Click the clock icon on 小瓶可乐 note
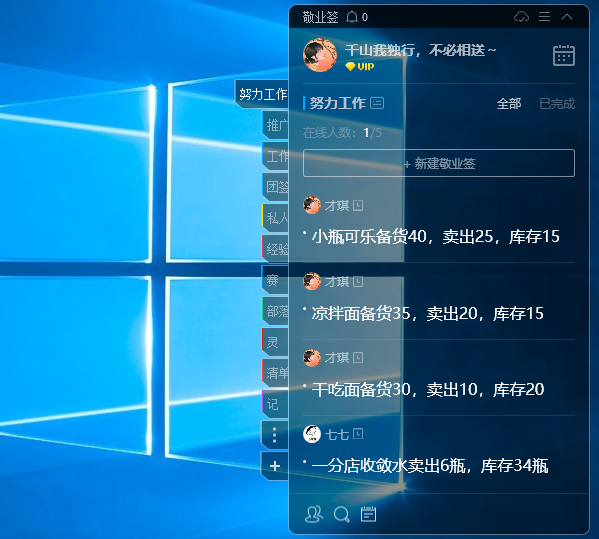 coord(358,206)
